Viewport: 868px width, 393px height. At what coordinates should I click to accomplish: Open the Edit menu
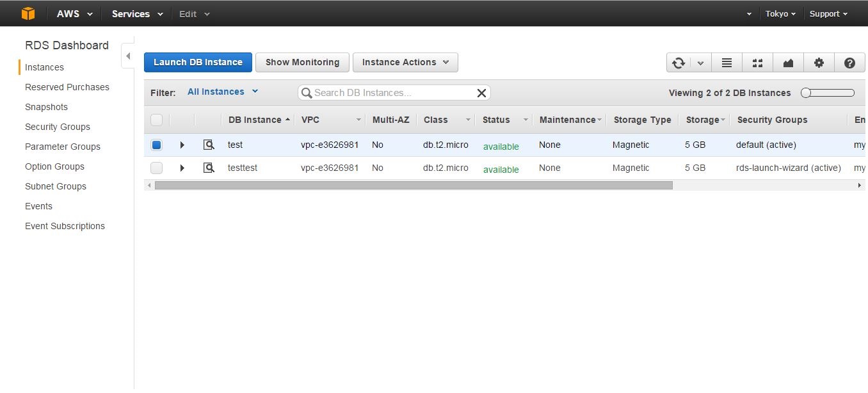point(195,13)
